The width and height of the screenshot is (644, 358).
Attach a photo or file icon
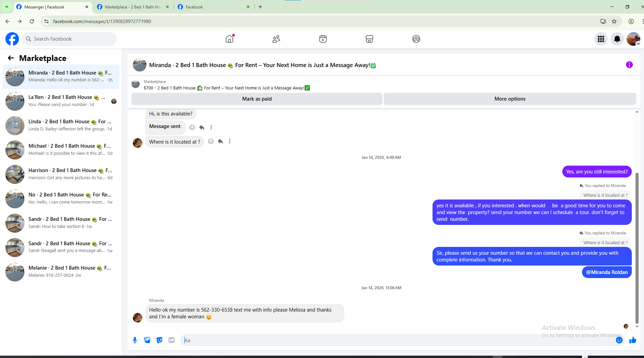tap(147, 340)
